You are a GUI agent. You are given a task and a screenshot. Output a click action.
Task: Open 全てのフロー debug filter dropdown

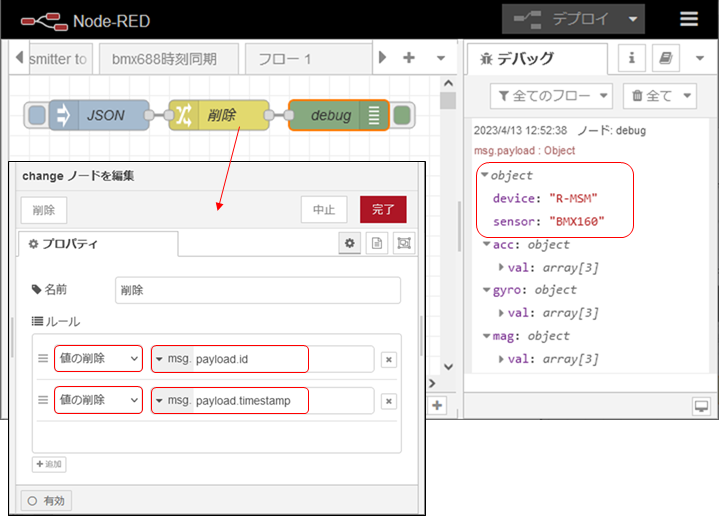[x=551, y=96]
